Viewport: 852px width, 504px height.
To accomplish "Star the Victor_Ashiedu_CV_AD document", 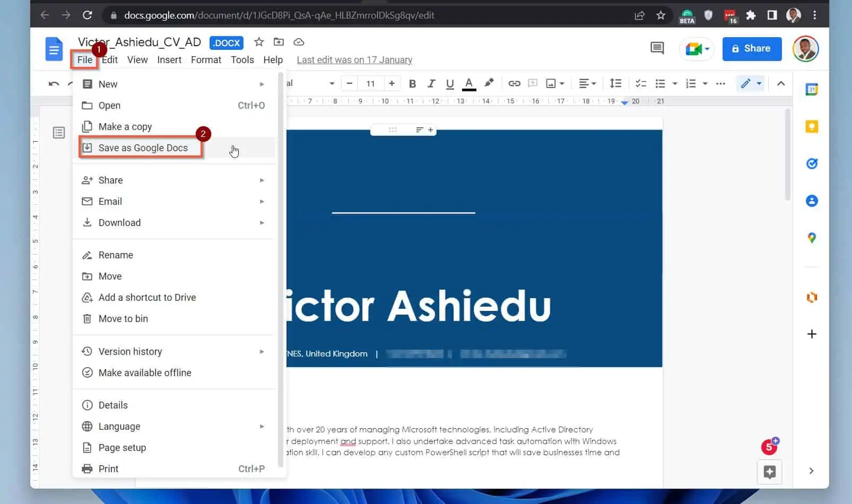I will [x=259, y=42].
